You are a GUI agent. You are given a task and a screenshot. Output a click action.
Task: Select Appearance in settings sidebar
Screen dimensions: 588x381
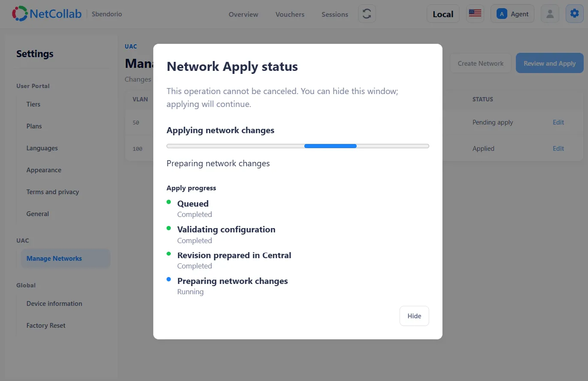pyautogui.click(x=44, y=170)
